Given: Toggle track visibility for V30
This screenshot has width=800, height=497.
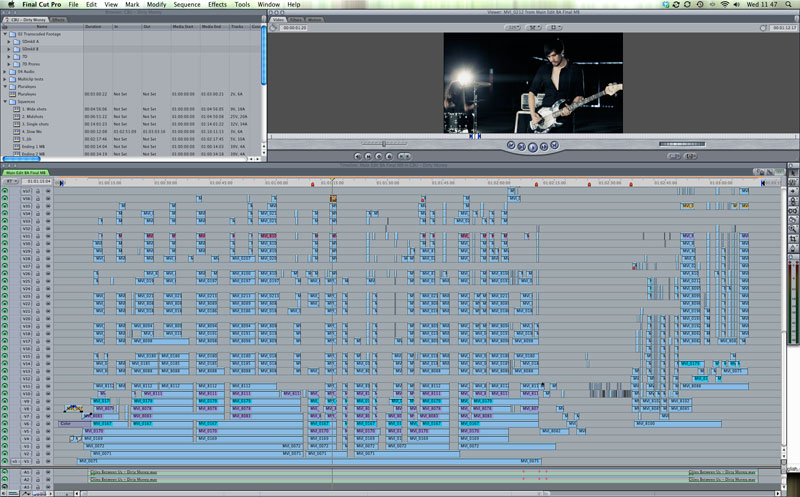Looking at the screenshot, I should click(x=5, y=243).
